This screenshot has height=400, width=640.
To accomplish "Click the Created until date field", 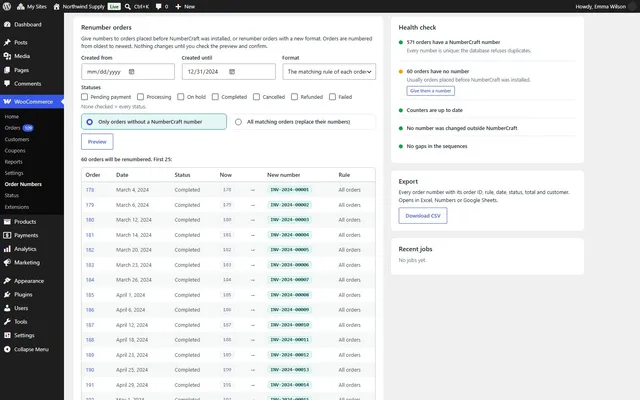I will (229, 72).
